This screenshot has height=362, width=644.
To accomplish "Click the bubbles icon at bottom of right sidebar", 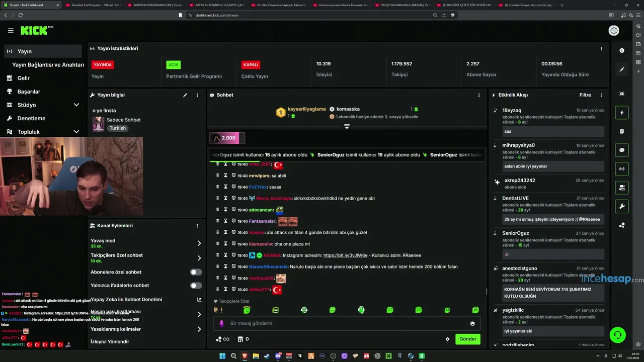I will click(622, 225).
